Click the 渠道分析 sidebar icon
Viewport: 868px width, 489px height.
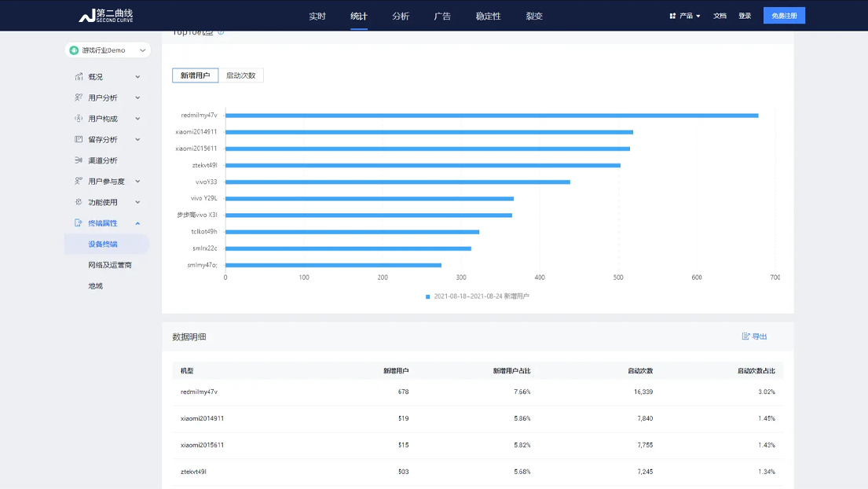point(79,160)
